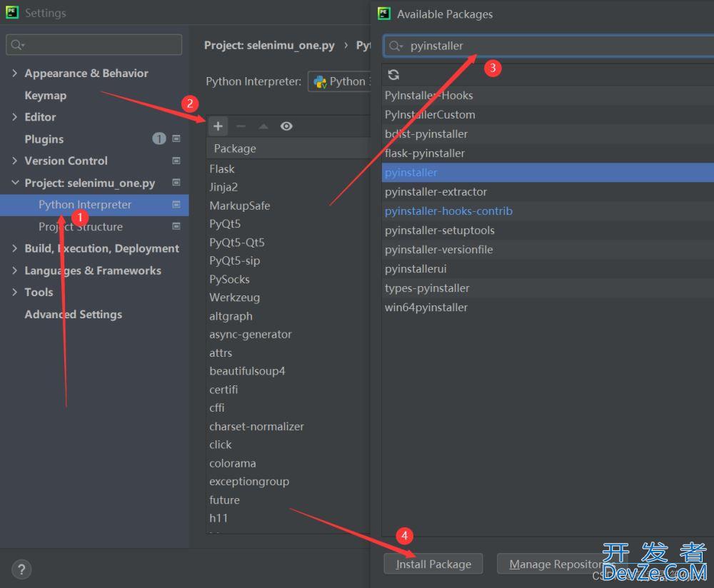Click the Package column header
The height and width of the screenshot is (588, 714).
tap(288, 148)
